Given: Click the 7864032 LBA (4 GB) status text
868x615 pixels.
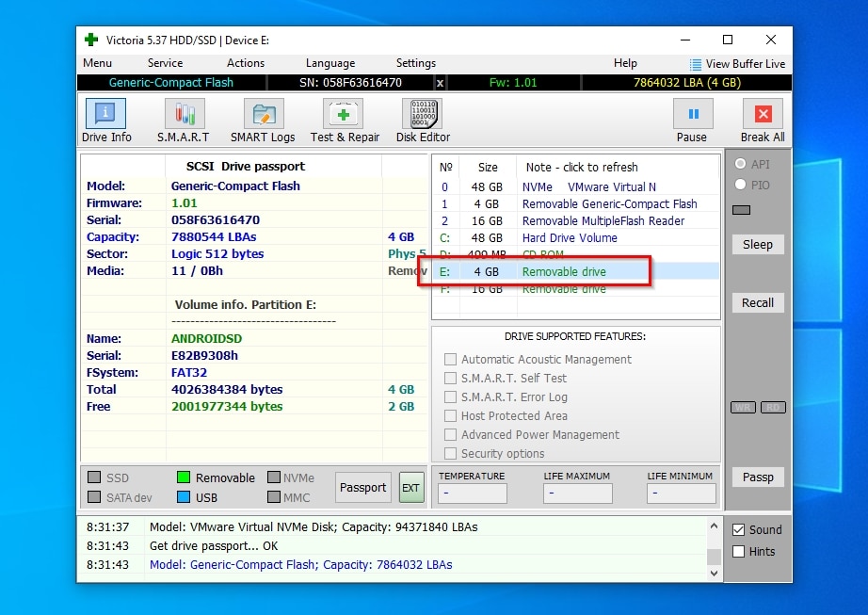Looking at the screenshot, I should (x=687, y=83).
